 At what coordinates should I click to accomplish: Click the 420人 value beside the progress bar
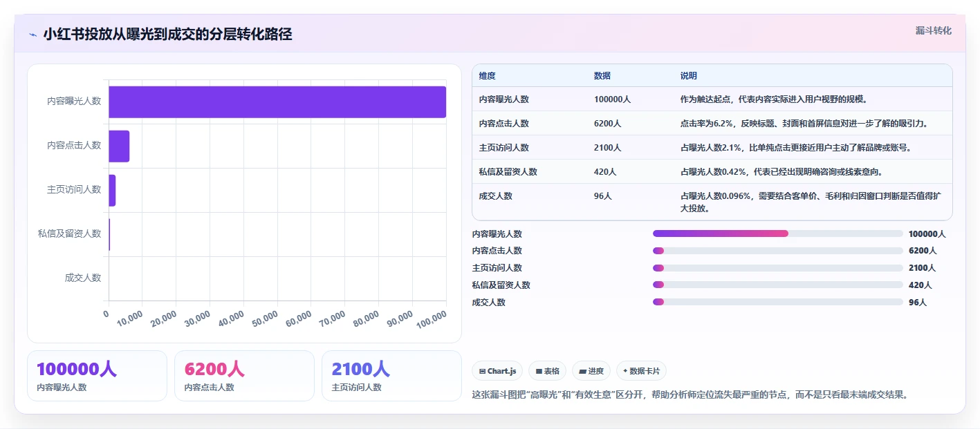point(920,285)
